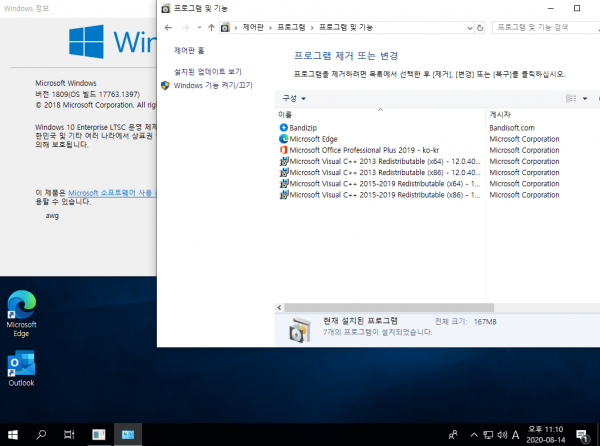Expand breadcrumb arrow after 제어판
Screen dimensions: 600x446
(x=270, y=28)
